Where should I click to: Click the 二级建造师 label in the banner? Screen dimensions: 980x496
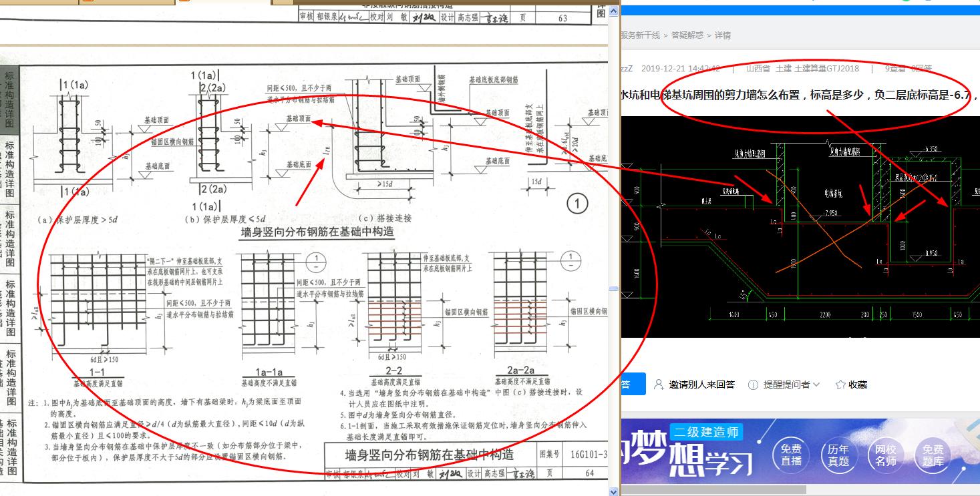click(707, 433)
